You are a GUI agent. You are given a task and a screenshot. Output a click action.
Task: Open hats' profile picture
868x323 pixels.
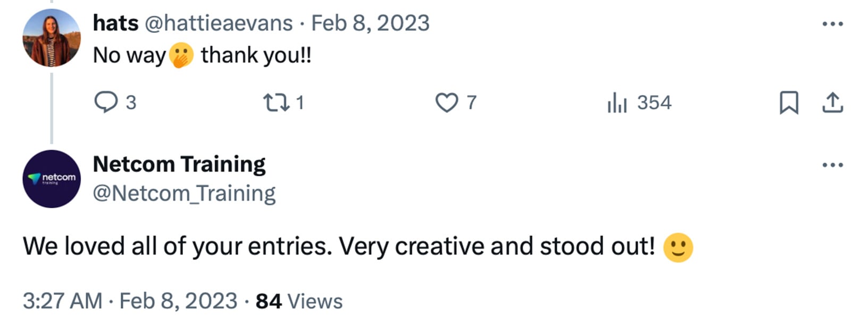point(51,38)
